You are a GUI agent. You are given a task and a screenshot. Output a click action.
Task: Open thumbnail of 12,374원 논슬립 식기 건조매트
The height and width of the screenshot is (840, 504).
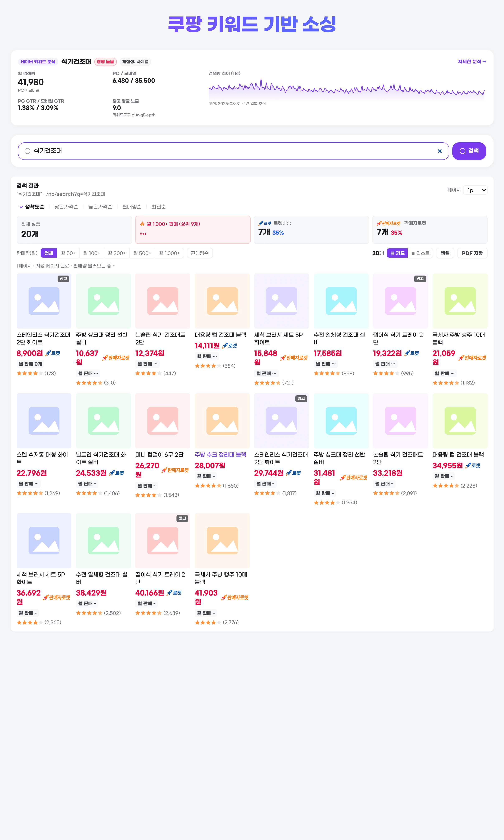pos(163,301)
